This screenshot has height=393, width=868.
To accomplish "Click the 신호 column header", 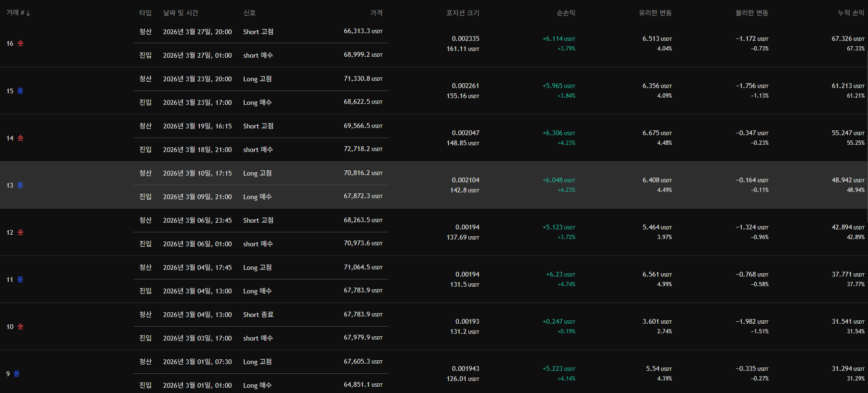I will 249,13.
